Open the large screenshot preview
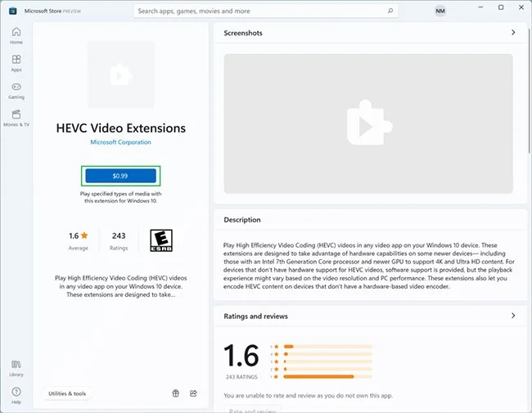Screen dimensions: 532x413 pos(368,123)
